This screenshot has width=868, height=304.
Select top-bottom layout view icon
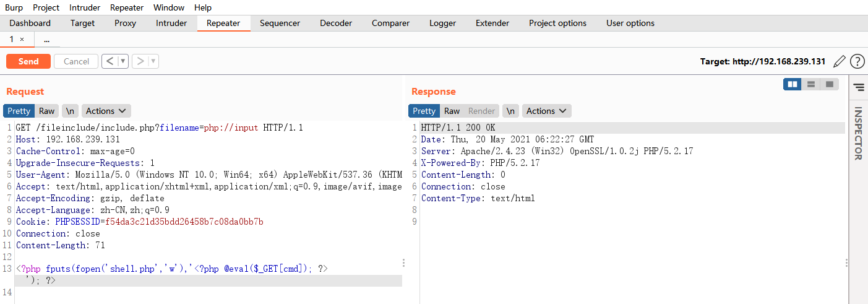pos(810,84)
